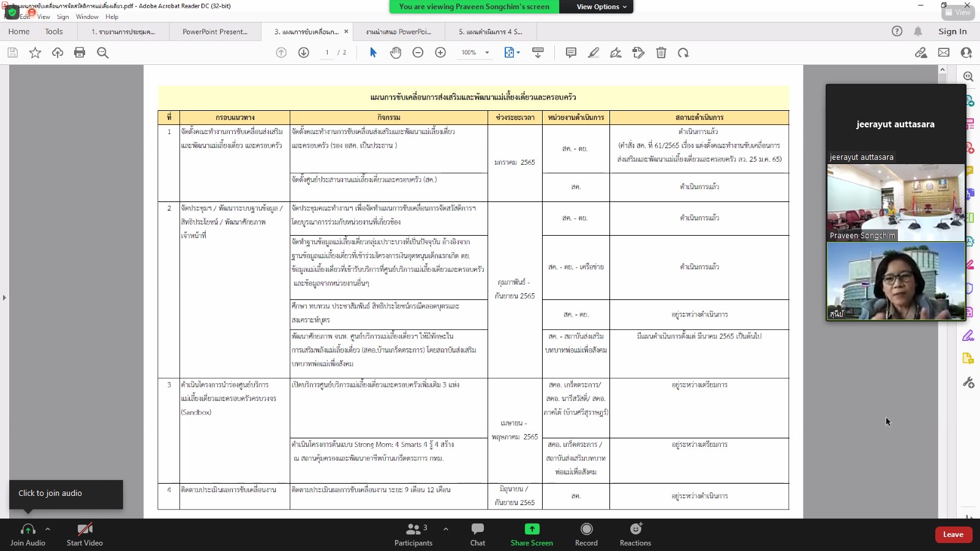
Task: Switch to the Tools tab
Action: coord(54,31)
